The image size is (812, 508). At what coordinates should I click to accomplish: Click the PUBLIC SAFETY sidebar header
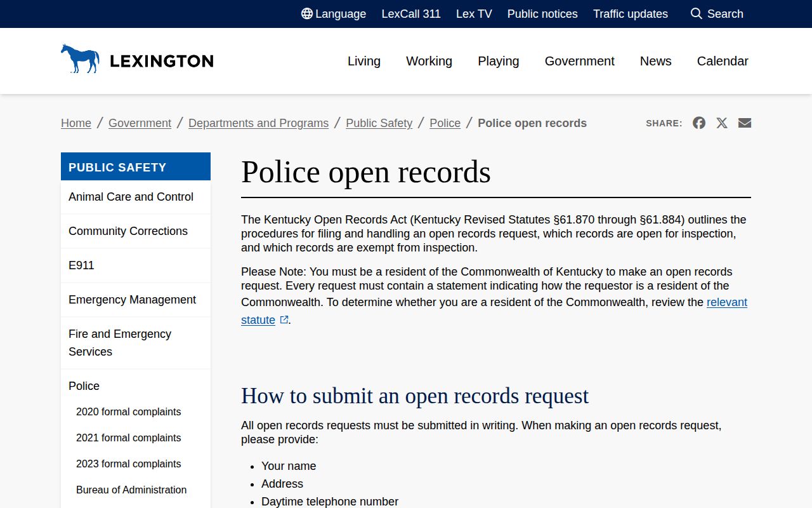coord(136,167)
